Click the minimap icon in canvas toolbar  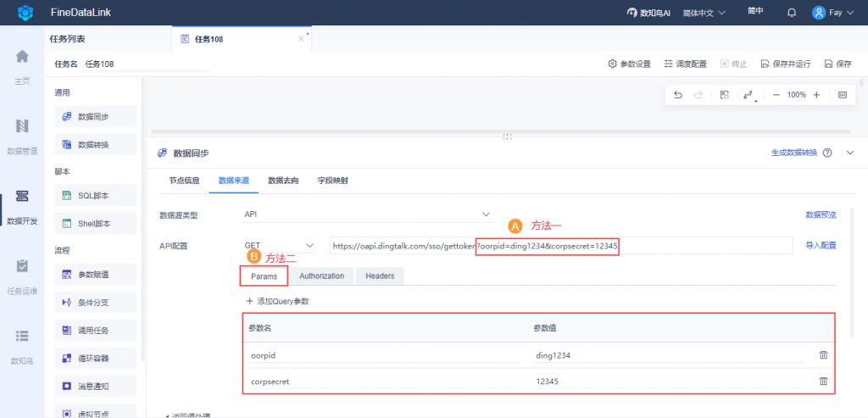click(x=843, y=95)
